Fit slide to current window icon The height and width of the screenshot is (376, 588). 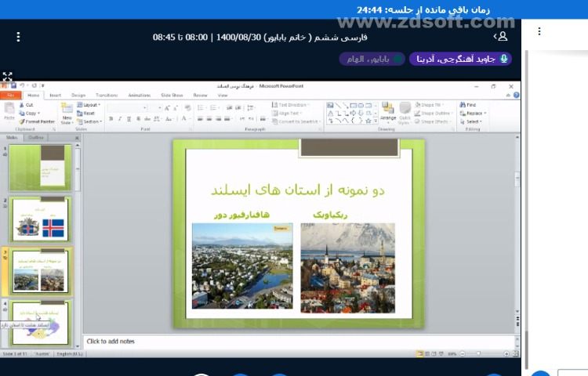pyautogui.click(x=516, y=353)
